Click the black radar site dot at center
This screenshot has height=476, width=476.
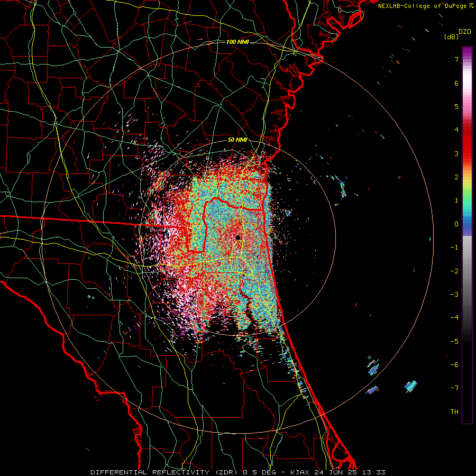click(239, 237)
